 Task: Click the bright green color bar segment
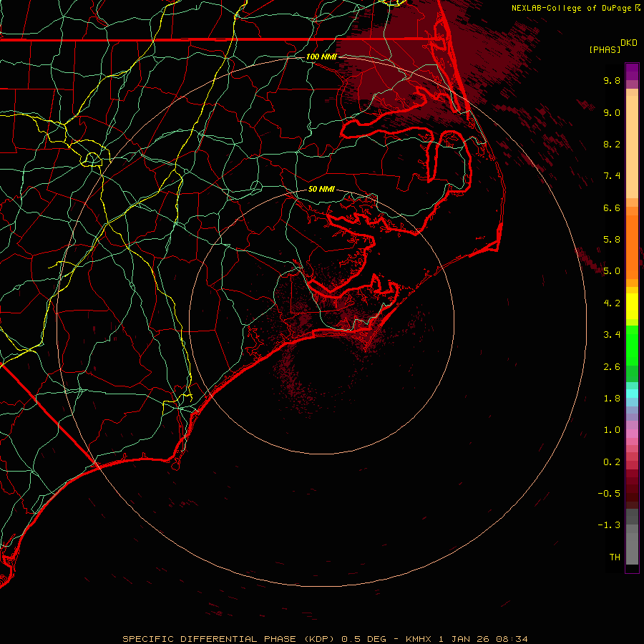tap(632, 346)
